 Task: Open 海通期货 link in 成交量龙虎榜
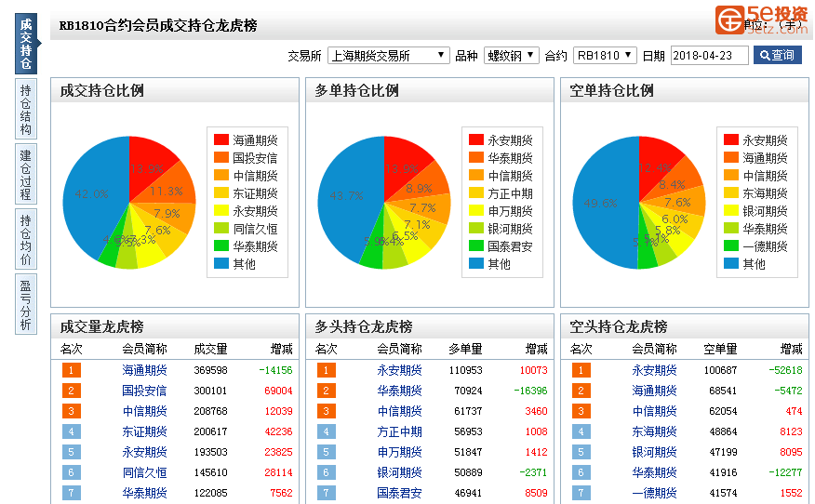(x=144, y=370)
